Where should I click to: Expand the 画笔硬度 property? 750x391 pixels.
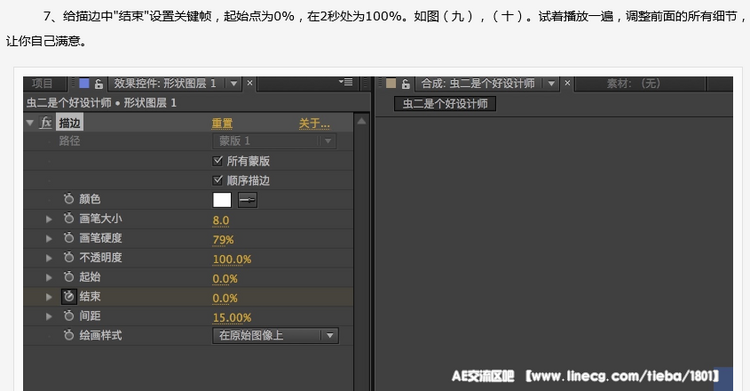click(49, 238)
